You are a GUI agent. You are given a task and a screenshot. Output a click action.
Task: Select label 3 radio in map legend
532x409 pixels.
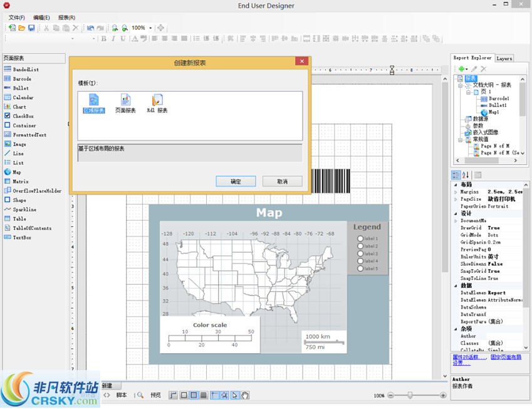[x=360, y=253]
